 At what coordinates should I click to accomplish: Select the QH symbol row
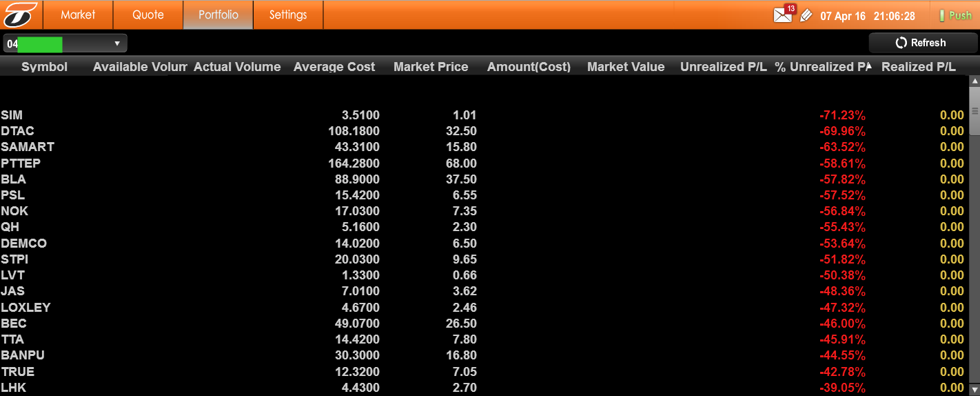coord(484,227)
